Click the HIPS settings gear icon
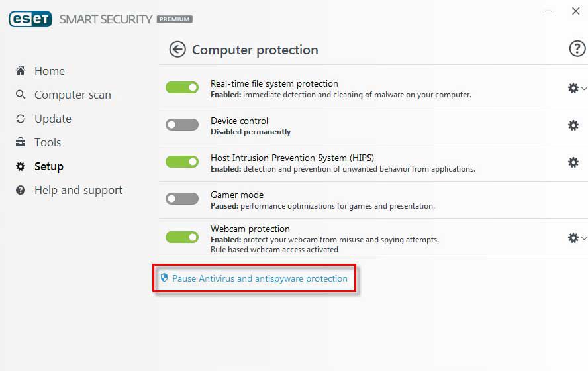This screenshot has width=588, height=371. (573, 162)
